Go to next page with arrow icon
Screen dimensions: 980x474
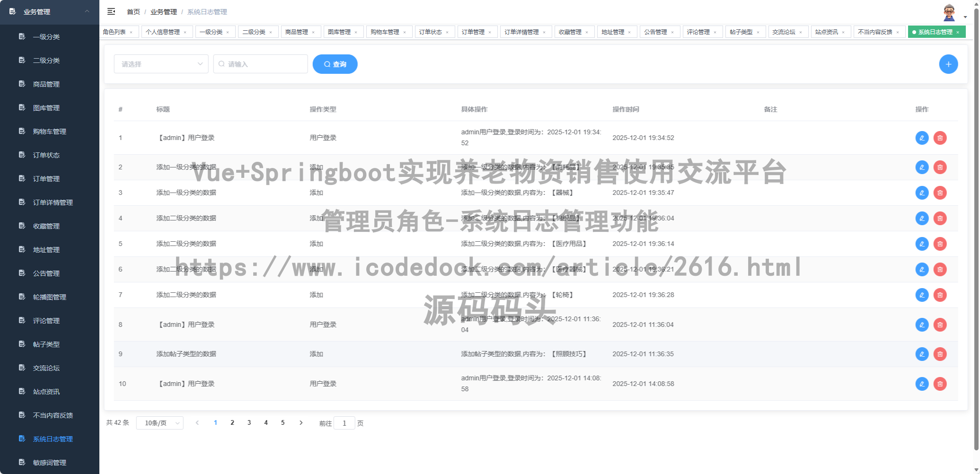tap(301, 422)
